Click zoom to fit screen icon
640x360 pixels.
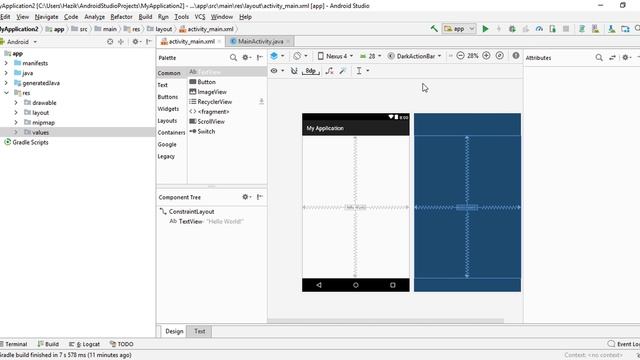tap(500, 56)
